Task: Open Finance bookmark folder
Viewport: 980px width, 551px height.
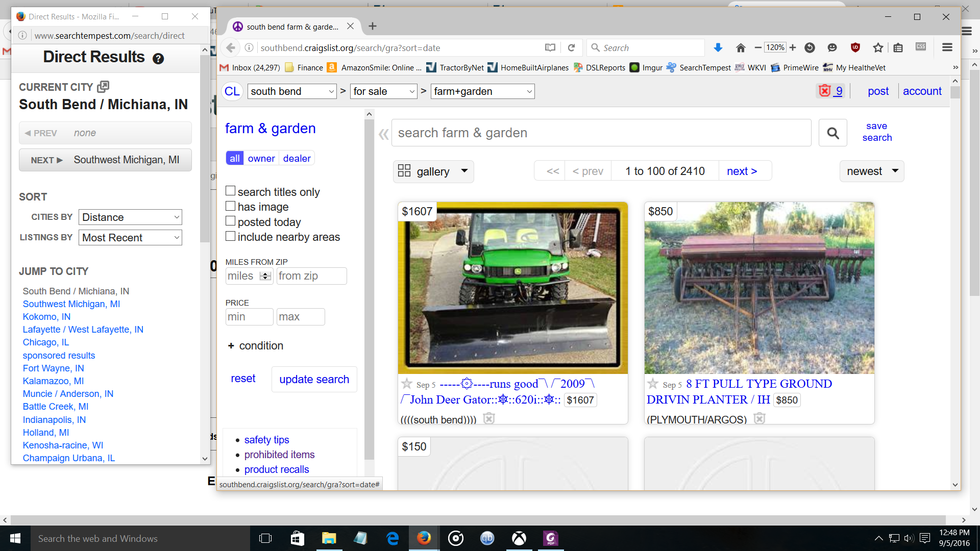Action: click(304, 67)
